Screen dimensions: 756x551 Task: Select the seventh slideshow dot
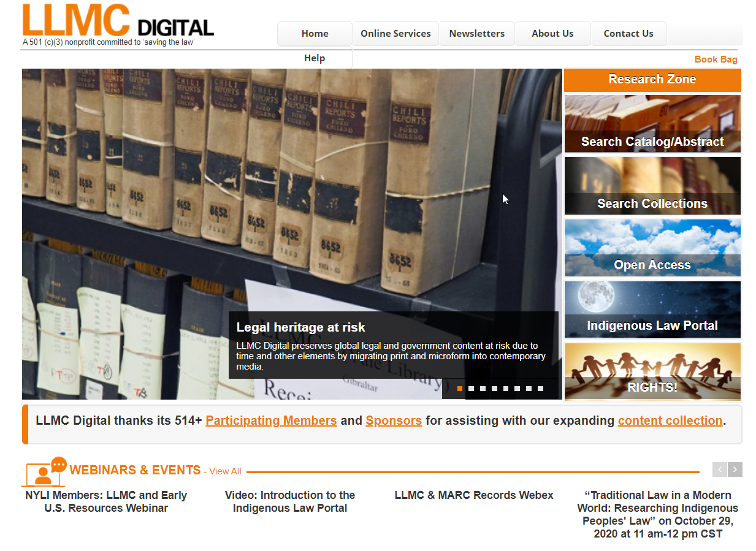[529, 389]
